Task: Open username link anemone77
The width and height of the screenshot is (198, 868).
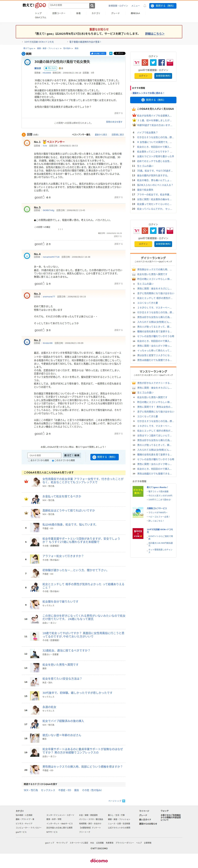Action: (x=49, y=296)
